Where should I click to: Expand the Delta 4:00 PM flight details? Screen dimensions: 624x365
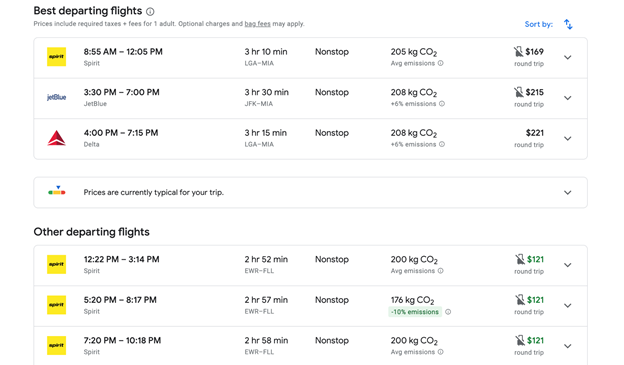568,139
